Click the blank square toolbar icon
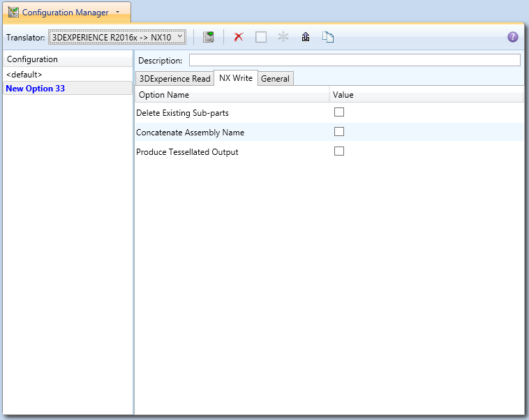The height and width of the screenshot is (420, 529). tap(261, 37)
